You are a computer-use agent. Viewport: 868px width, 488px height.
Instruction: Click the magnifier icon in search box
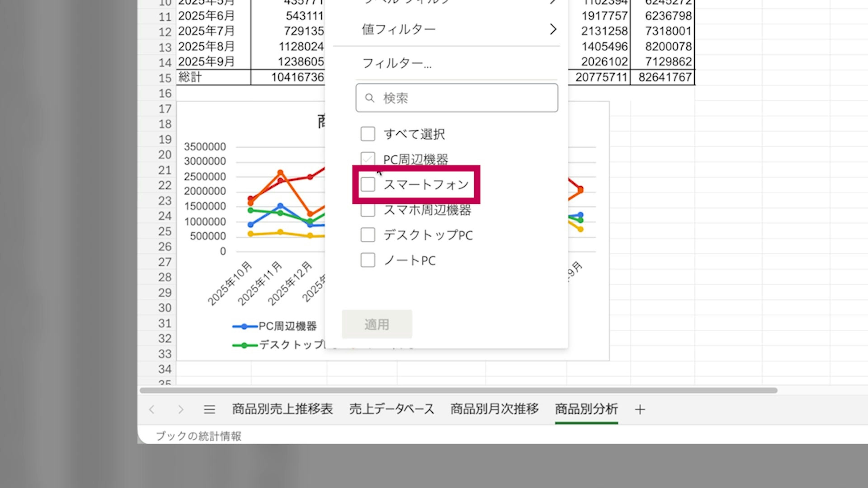coord(369,98)
